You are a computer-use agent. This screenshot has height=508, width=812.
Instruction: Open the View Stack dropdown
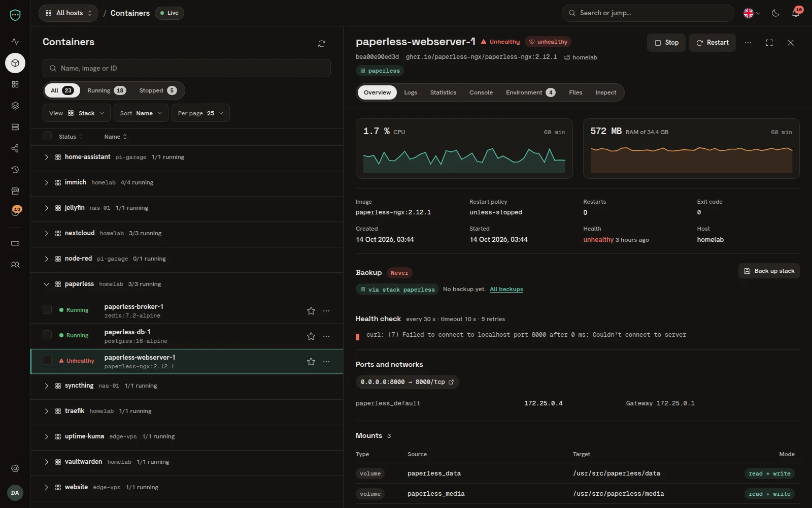[77, 113]
